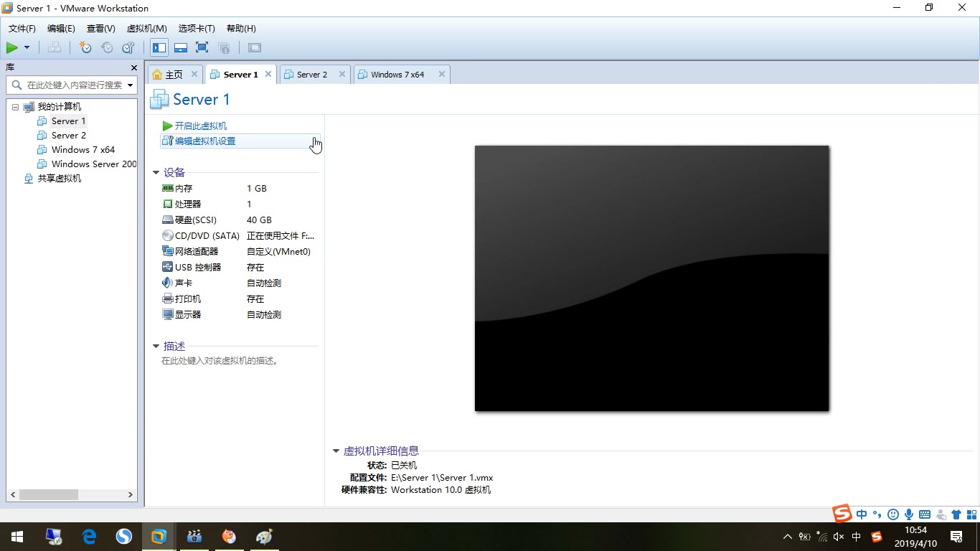Close the Server 1 tab

pyautogui.click(x=269, y=74)
